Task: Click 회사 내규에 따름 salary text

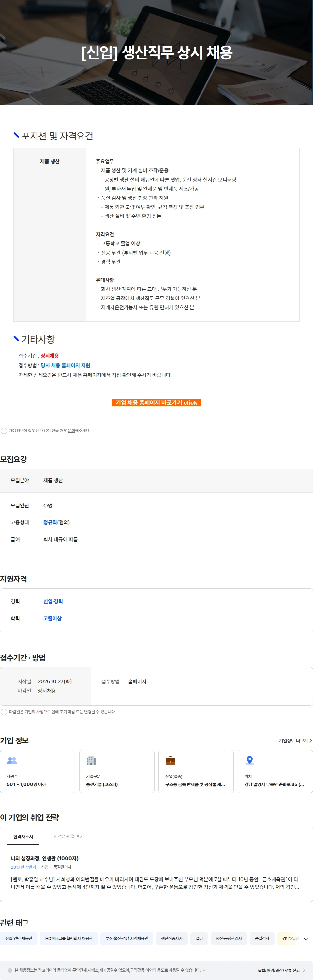Action: [x=61, y=539]
